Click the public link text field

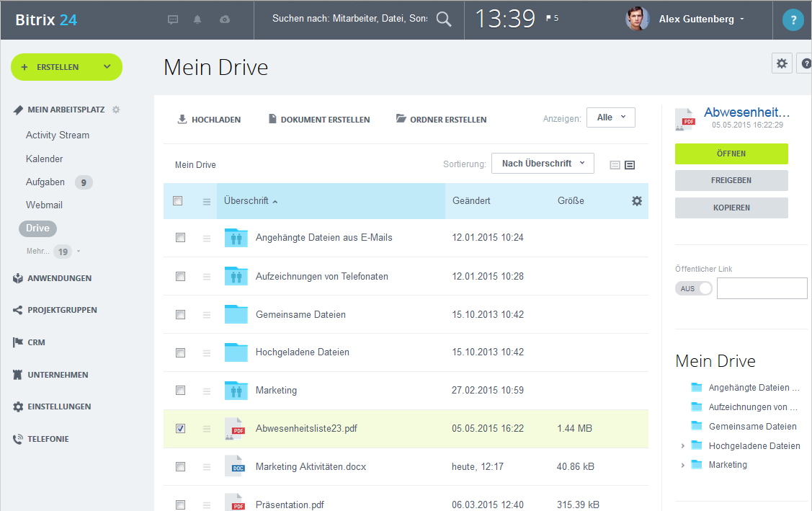[762, 288]
